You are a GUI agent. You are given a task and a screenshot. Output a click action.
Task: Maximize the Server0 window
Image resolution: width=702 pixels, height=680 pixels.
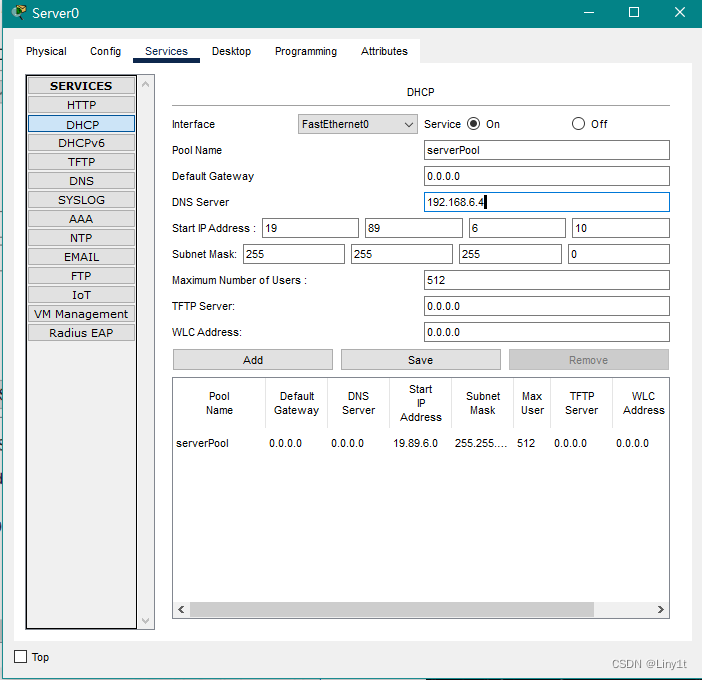pos(634,13)
